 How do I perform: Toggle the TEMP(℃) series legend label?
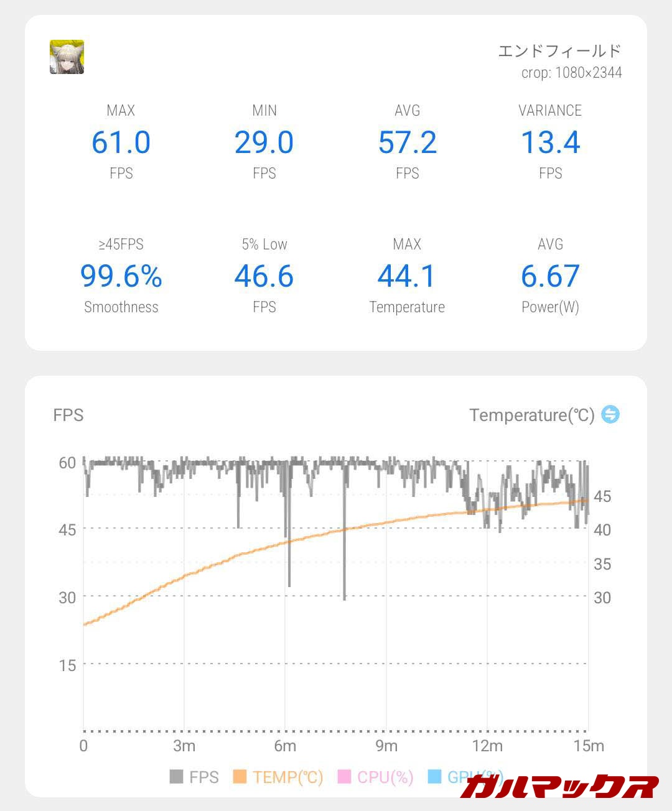click(x=288, y=777)
